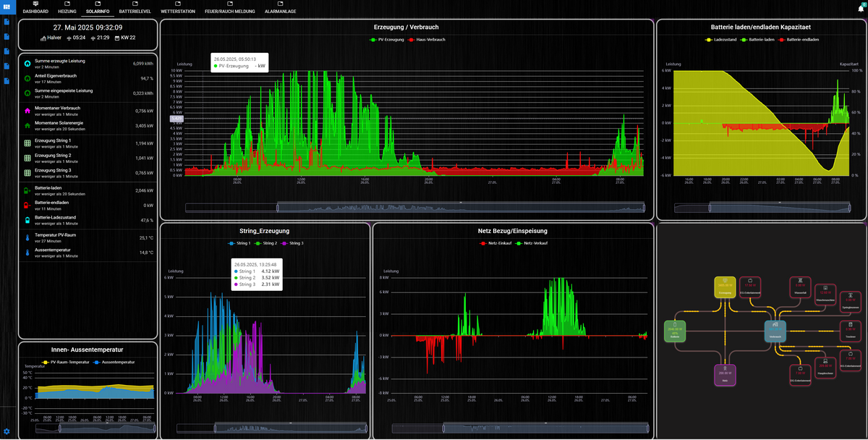
Task: Toggle Netz-Einkauf series in grid chart legend
Action: tap(496, 243)
